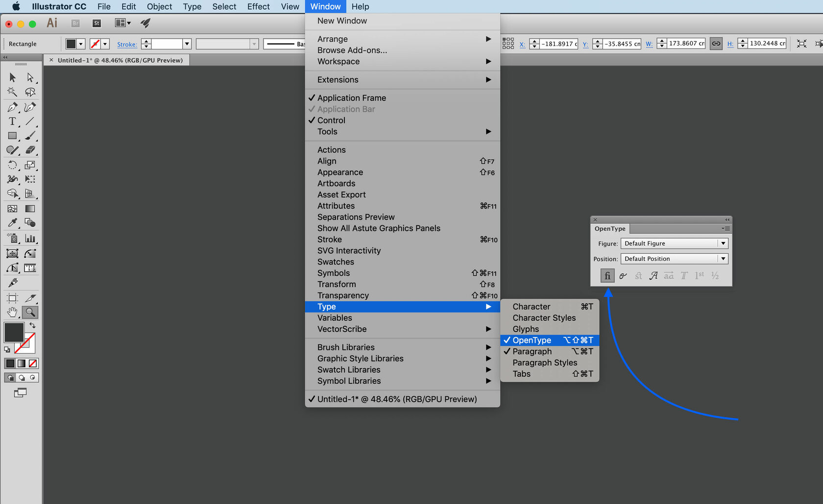The height and width of the screenshot is (504, 823).
Task: Activate the Artboard tool
Action: tap(13, 298)
